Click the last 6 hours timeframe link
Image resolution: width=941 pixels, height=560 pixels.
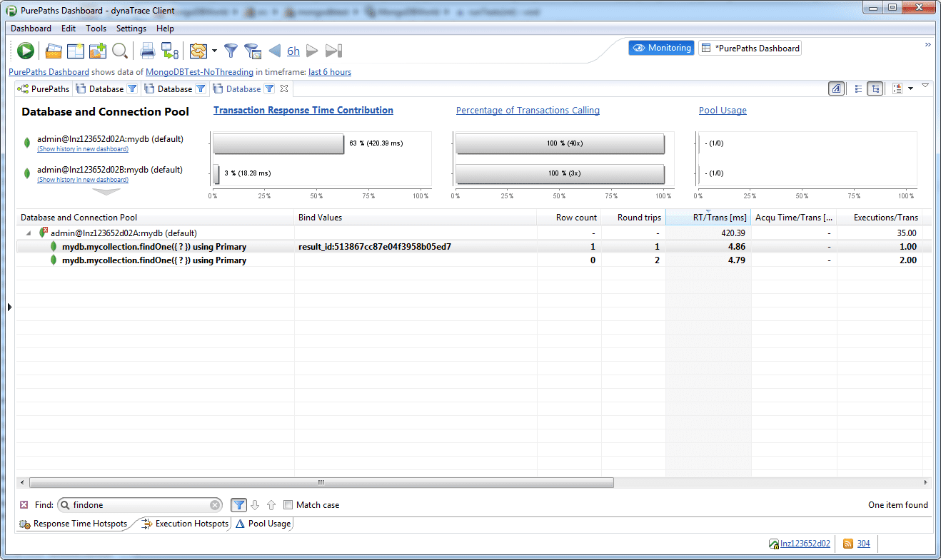click(330, 72)
